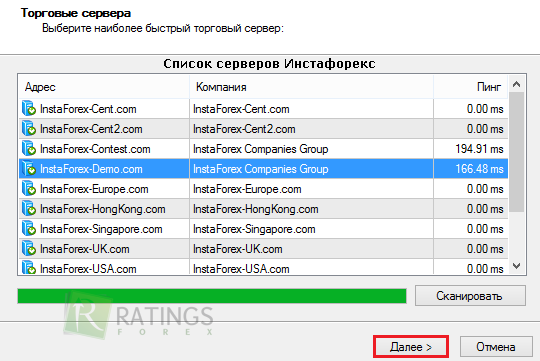The height and width of the screenshot is (361, 540).
Task: Click server icon beside InstaForex-Cent.com
Action: click(x=29, y=109)
